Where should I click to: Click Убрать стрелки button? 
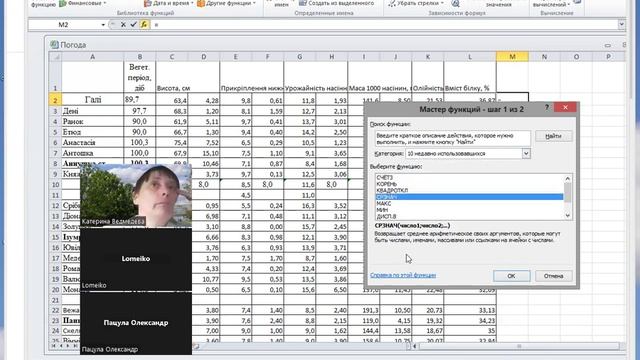click(x=416, y=3)
